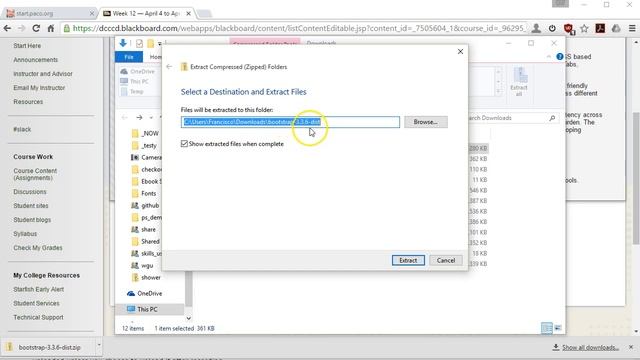Open the Home ribbon tab in Explorer
The height and width of the screenshot is (360, 640).
[155, 57]
